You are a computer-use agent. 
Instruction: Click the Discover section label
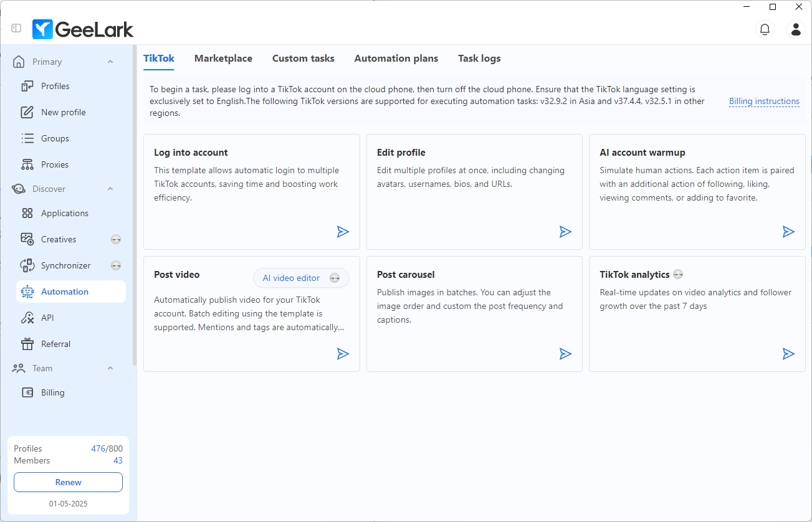pyautogui.click(x=49, y=189)
